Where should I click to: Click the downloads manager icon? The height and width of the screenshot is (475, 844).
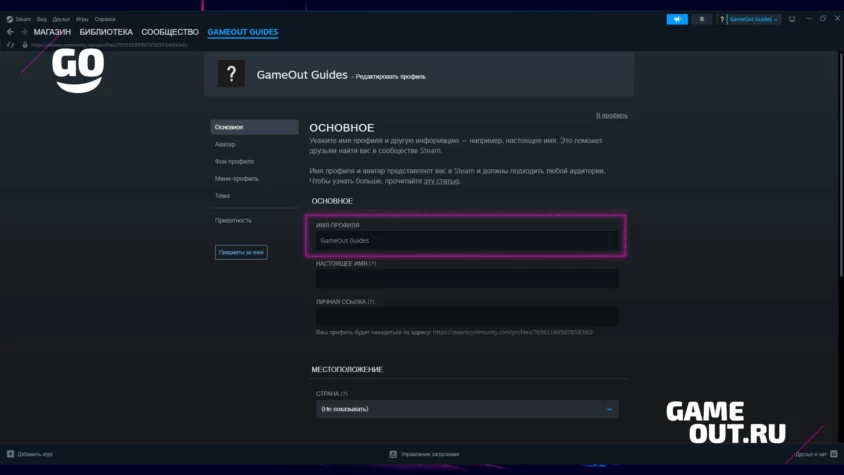[393, 454]
